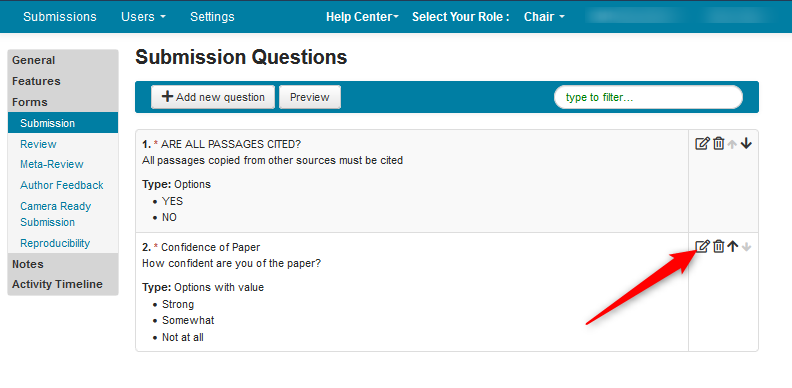Click the NO option text
Viewport: 792px width, 388px height.
point(169,218)
